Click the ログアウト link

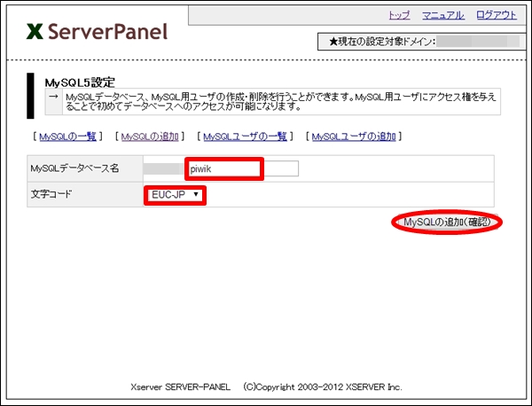coord(497,15)
